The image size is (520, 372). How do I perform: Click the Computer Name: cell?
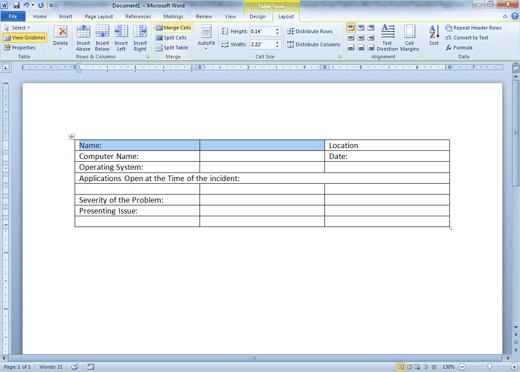click(137, 156)
